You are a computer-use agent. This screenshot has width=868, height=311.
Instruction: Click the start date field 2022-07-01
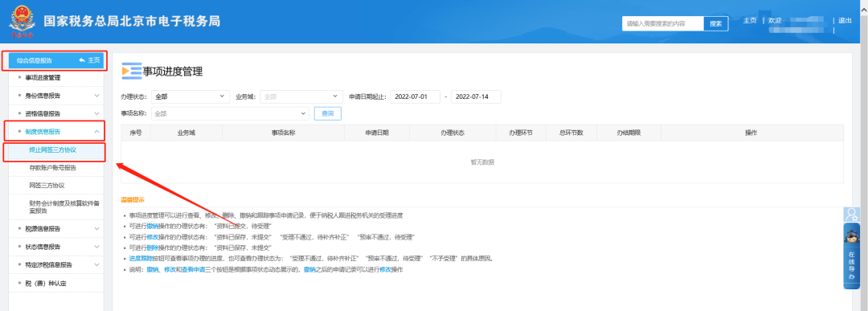coord(416,96)
